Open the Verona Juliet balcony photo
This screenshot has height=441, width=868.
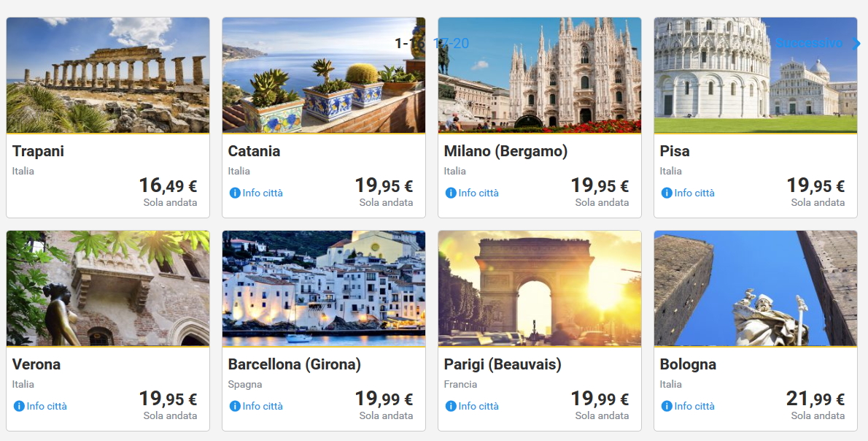pyautogui.click(x=108, y=288)
